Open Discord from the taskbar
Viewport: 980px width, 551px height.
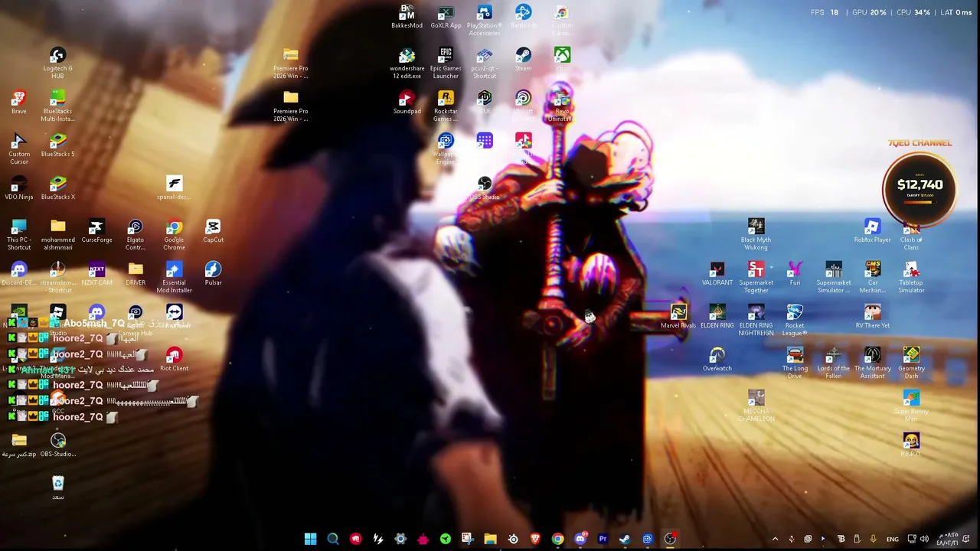pyautogui.click(x=580, y=539)
